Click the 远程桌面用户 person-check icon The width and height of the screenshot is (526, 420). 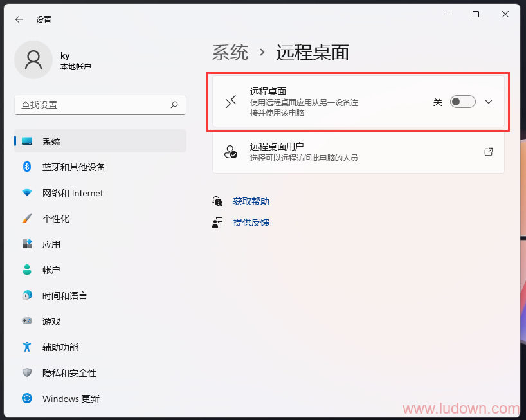point(231,152)
